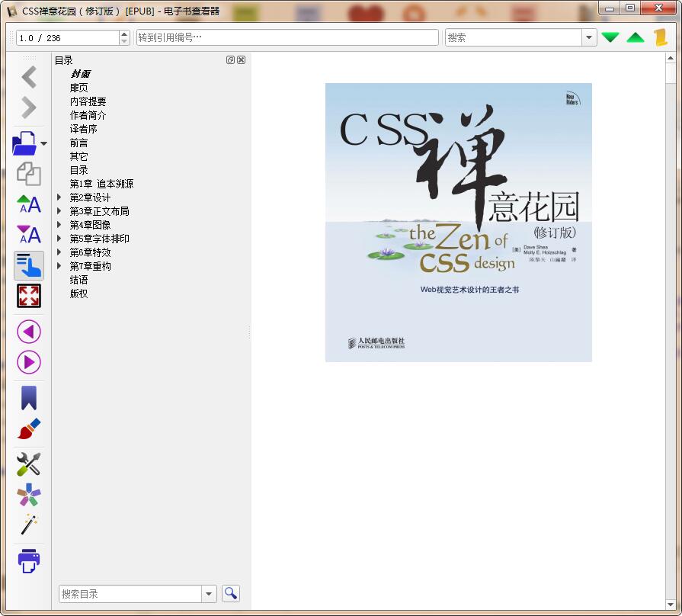Expand 第5章字体排印 in the contents tree
The height and width of the screenshot is (616, 682).
click(x=59, y=239)
